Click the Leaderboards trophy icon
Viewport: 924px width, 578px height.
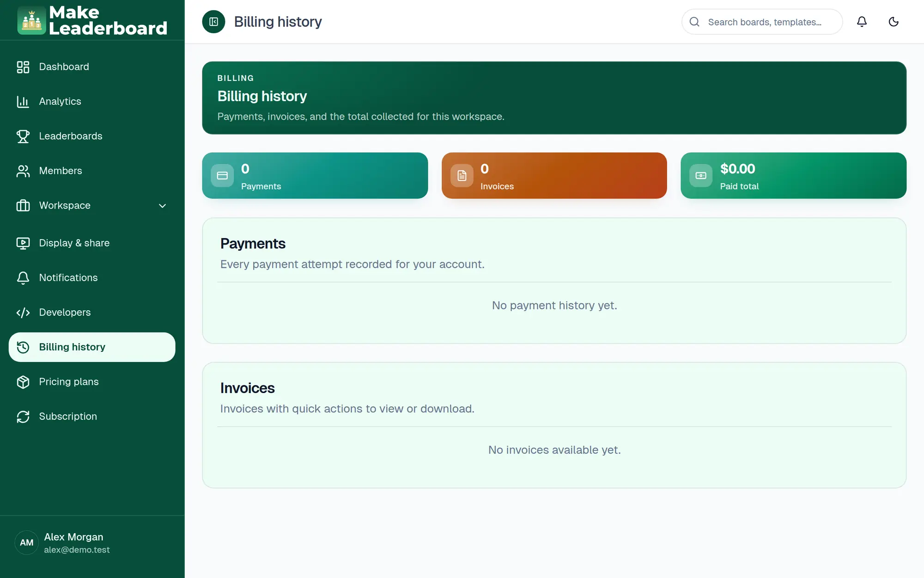pyautogui.click(x=23, y=136)
